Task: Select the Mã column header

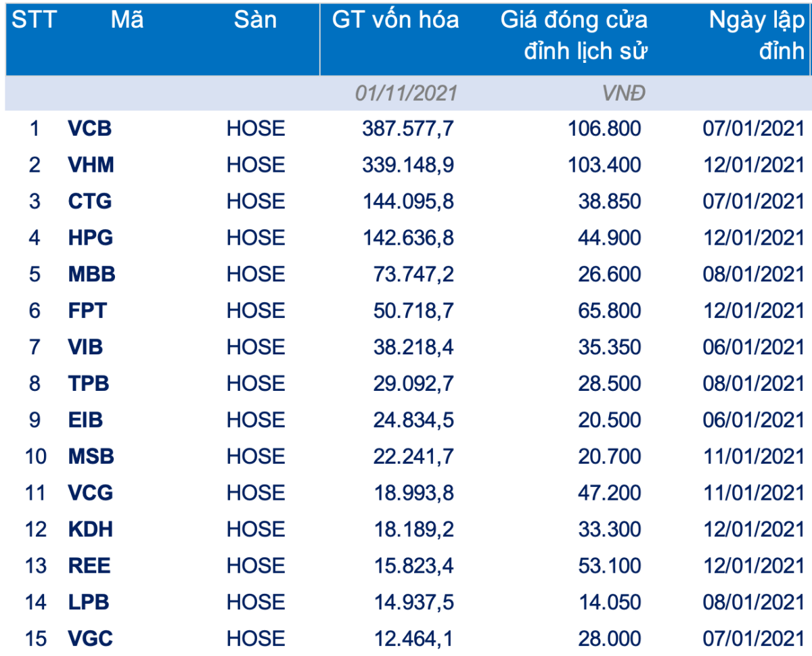Action: click(127, 20)
